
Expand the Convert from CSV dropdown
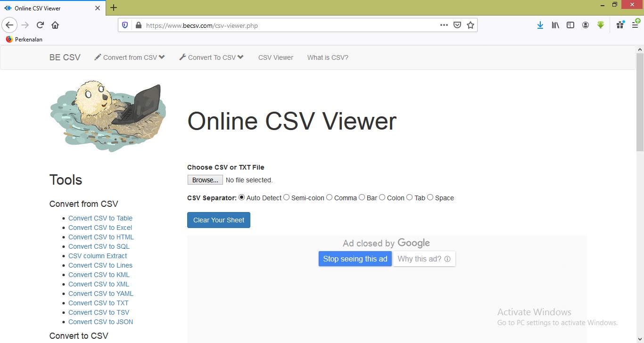click(x=130, y=57)
